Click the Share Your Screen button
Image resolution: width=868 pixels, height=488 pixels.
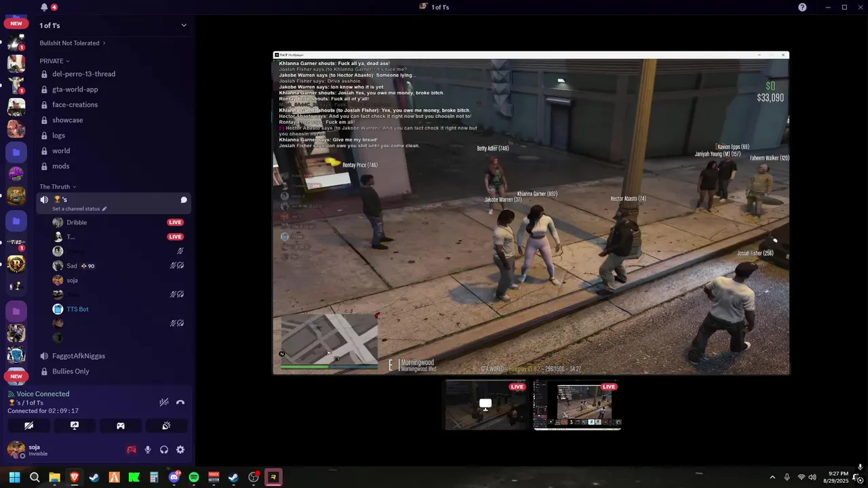tap(75, 426)
